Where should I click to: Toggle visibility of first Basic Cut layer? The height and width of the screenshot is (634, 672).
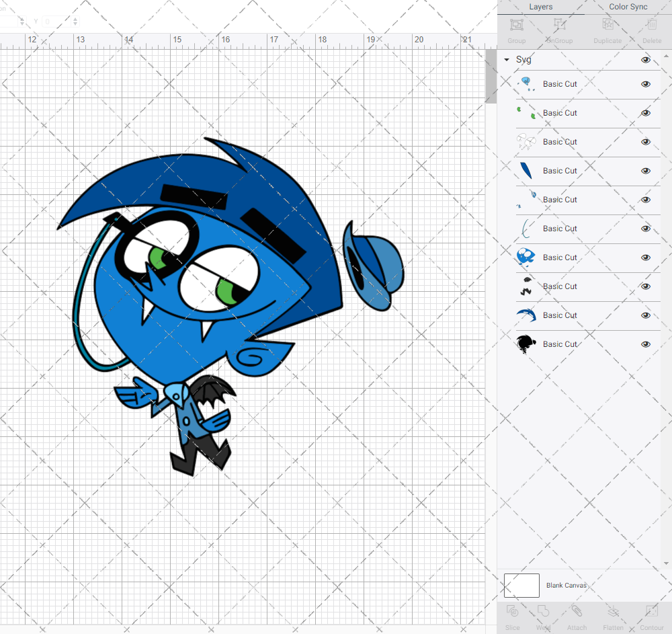click(645, 84)
